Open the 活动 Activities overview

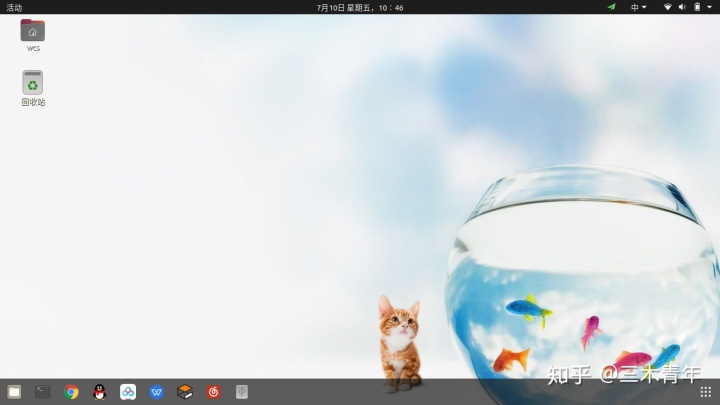[14, 7]
